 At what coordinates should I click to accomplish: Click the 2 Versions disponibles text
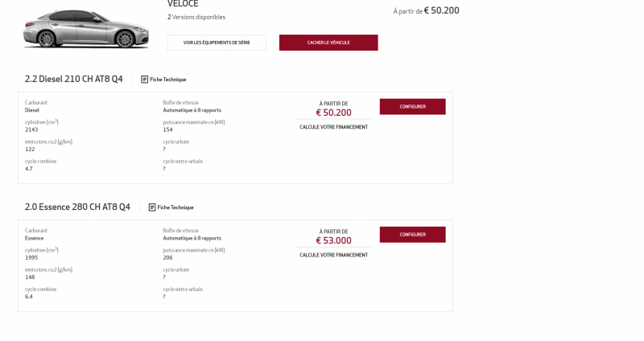196,17
